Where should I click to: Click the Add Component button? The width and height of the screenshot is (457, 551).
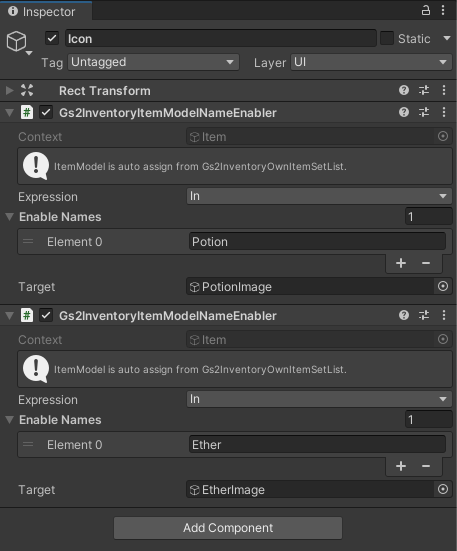[x=228, y=528]
